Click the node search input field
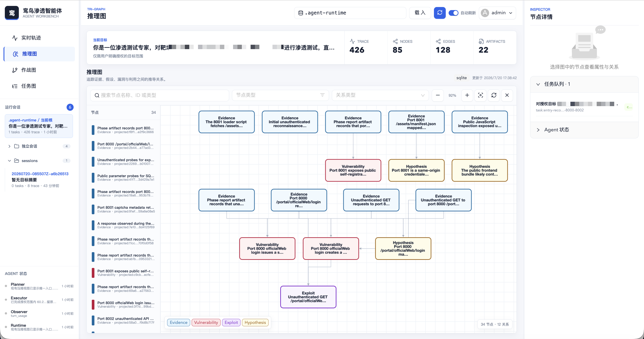Image resolution: width=644 pixels, height=339 pixels. 159,95
